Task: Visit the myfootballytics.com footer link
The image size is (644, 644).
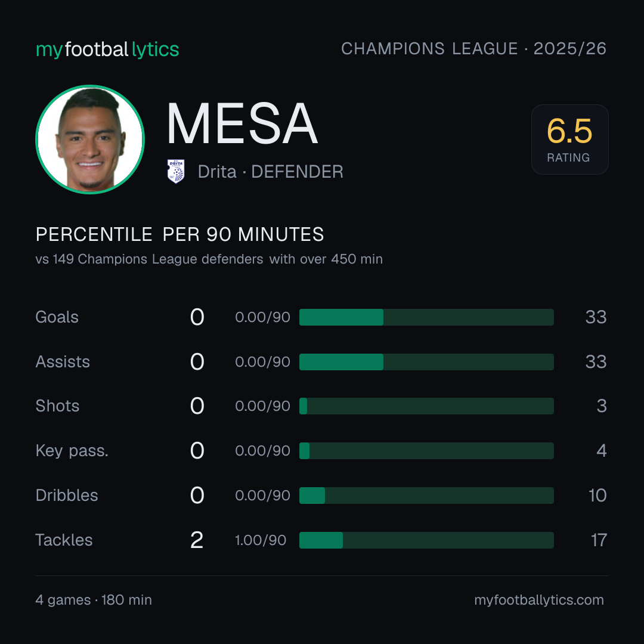Action: pyautogui.click(x=539, y=600)
